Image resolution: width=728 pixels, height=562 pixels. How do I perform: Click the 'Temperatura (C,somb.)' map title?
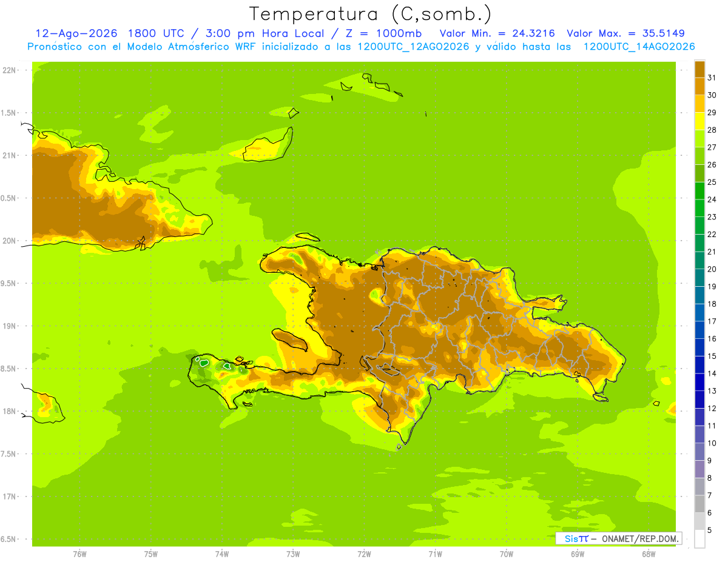[x=371, y=14]
